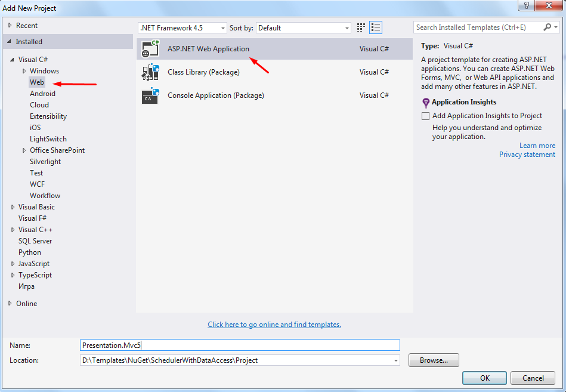Click the Console Application (Package) icon
The width and height of the screenshot is (566, 392).
[150, 95]
